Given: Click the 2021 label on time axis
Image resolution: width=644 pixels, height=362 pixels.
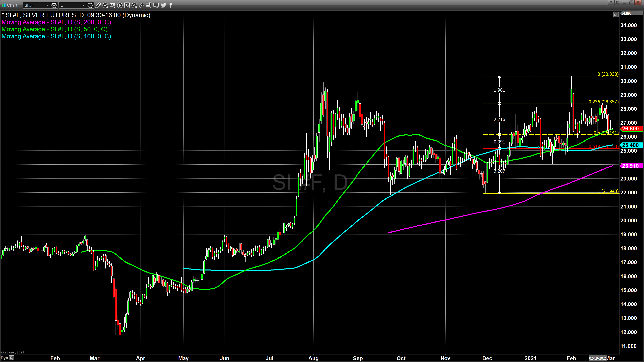Looking at the screenshot, I should tap(530, 358).
